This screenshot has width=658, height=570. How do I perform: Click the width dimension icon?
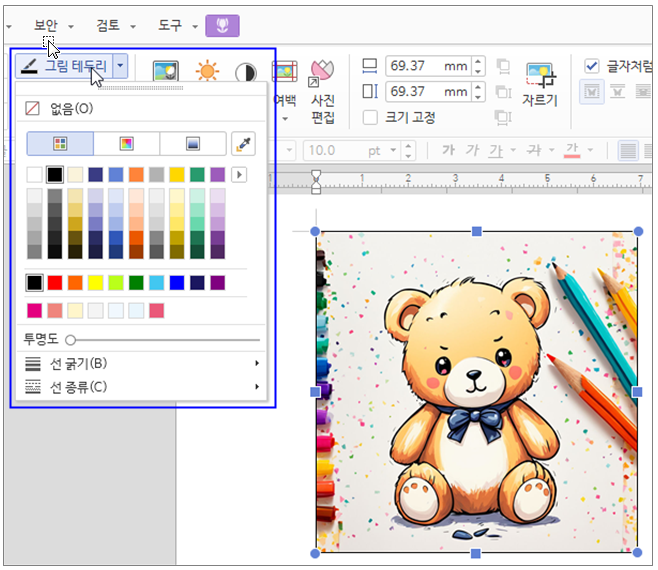370,66
